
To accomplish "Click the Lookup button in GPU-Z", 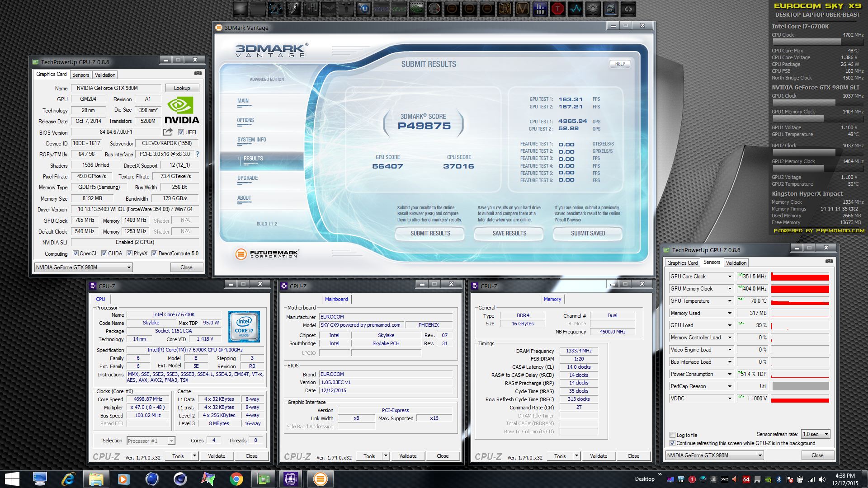I will 182,88.
